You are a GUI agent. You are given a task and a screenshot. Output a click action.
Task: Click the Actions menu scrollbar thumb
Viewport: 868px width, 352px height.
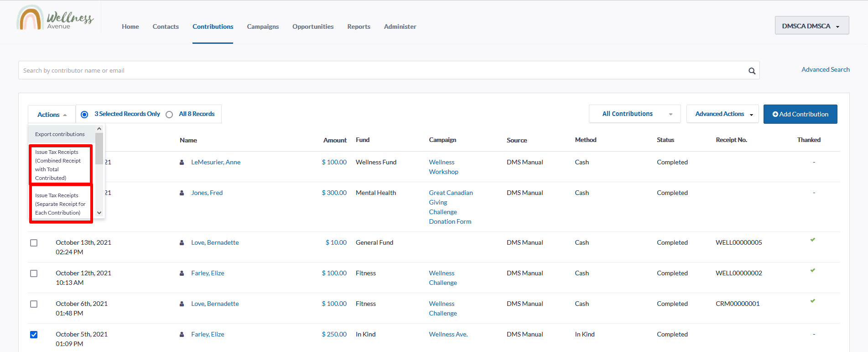[99, 148]
